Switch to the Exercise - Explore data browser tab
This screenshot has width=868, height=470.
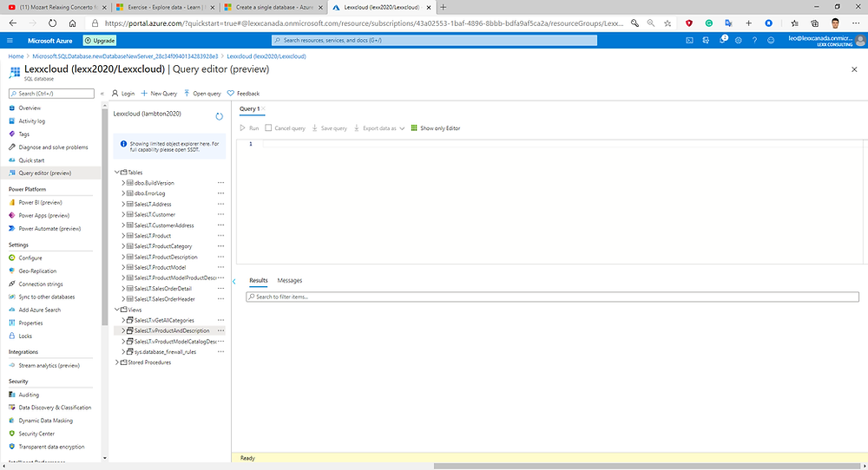click(x=166, y=7)
